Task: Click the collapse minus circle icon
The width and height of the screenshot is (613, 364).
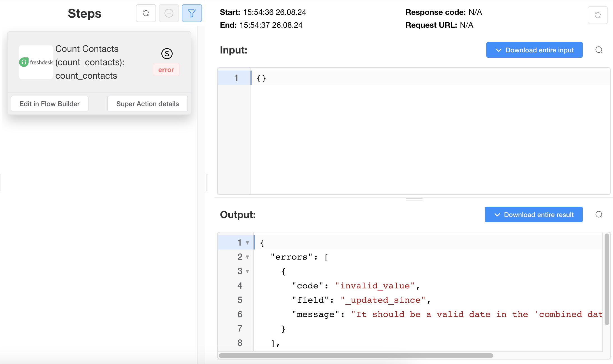Action: 169,13
